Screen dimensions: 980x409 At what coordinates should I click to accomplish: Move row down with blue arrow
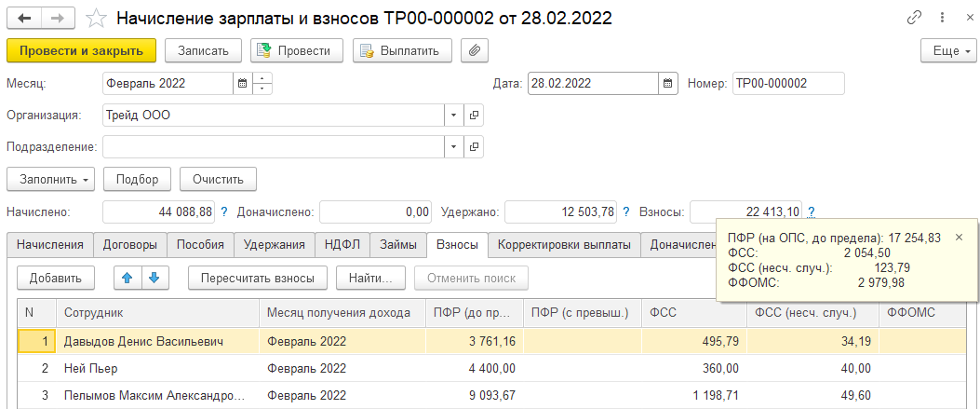154,277
